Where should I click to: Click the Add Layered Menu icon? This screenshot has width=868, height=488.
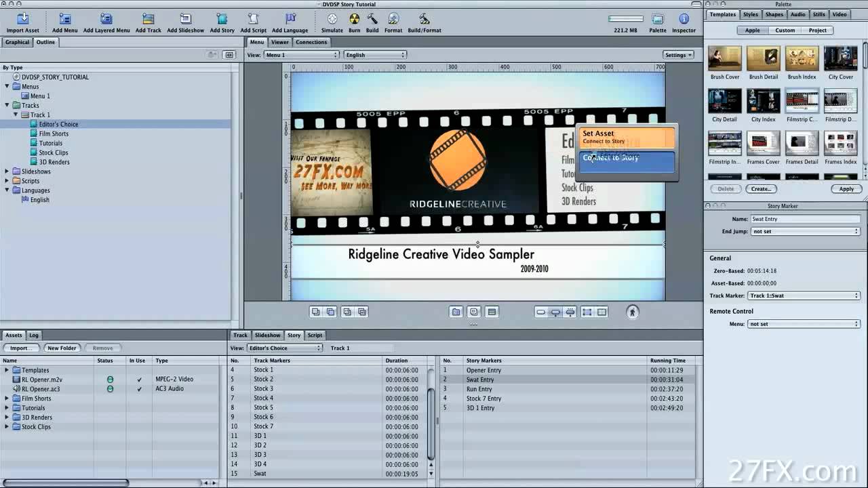(x=106, y=19)
